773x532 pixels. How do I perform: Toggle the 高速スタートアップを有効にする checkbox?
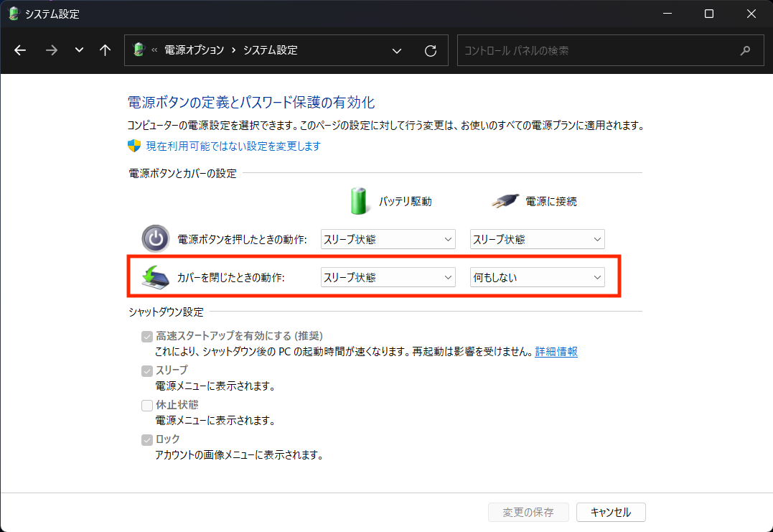(147, 336)
